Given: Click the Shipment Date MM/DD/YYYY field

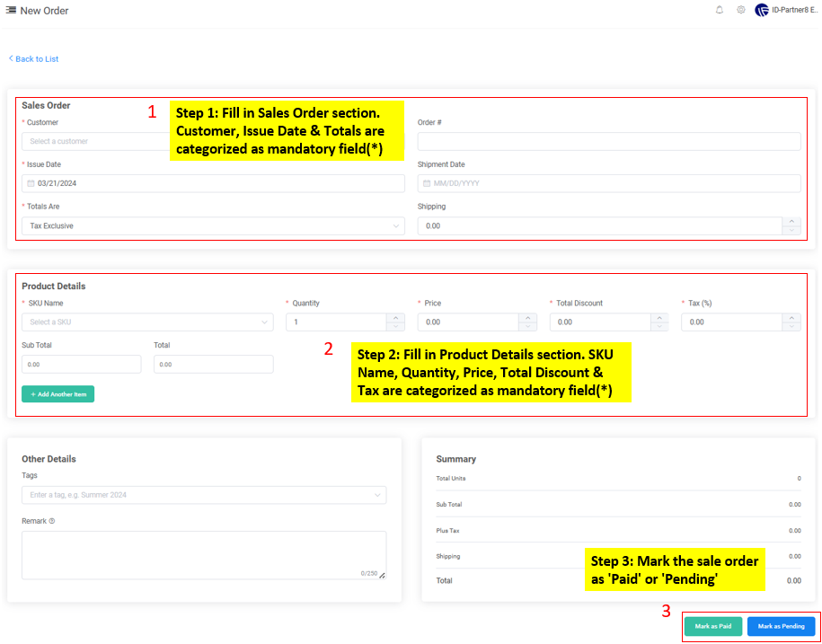Looking at the screenshot, I should tap(609, 184).
